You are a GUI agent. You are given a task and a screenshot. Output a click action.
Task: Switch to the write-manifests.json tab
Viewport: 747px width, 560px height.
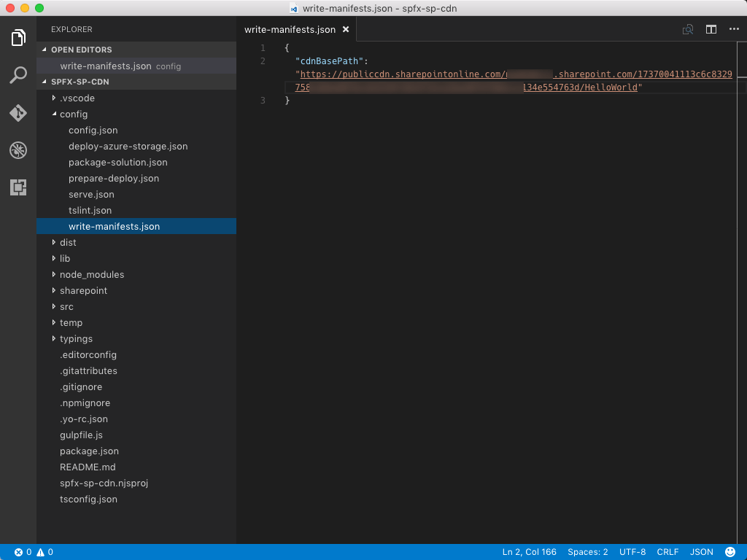[290, 29]
